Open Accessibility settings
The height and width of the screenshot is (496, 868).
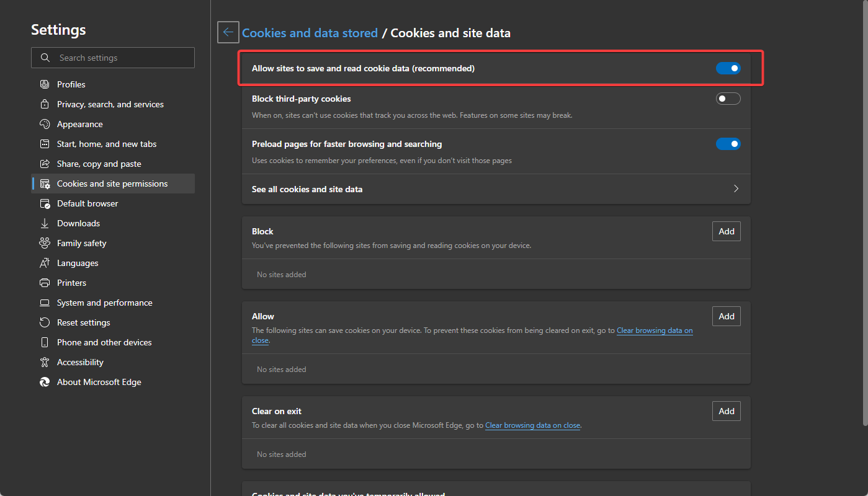coord(113,362)
